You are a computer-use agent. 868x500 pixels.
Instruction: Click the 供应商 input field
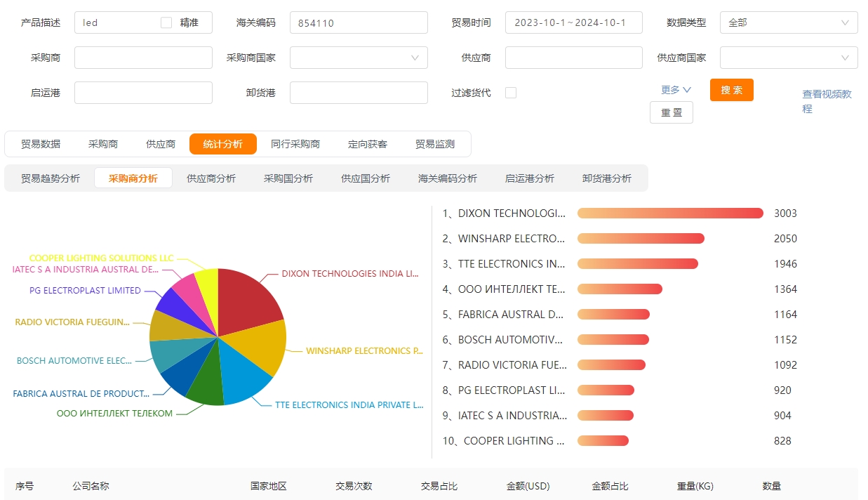574,58
